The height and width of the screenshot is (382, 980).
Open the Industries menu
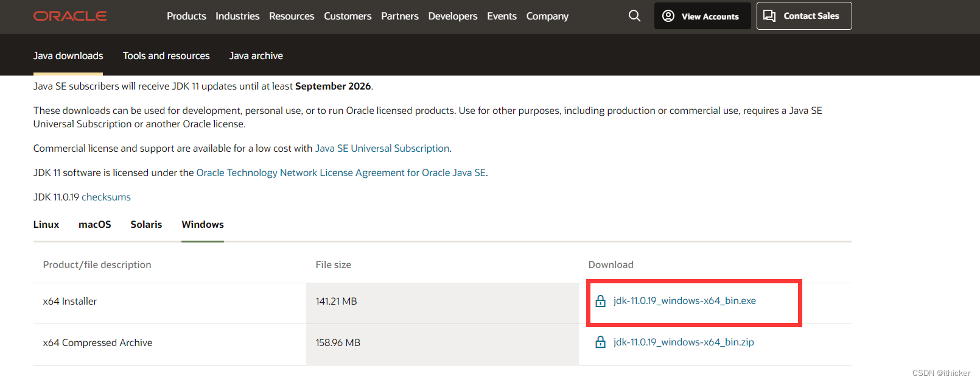pos(237,16)
